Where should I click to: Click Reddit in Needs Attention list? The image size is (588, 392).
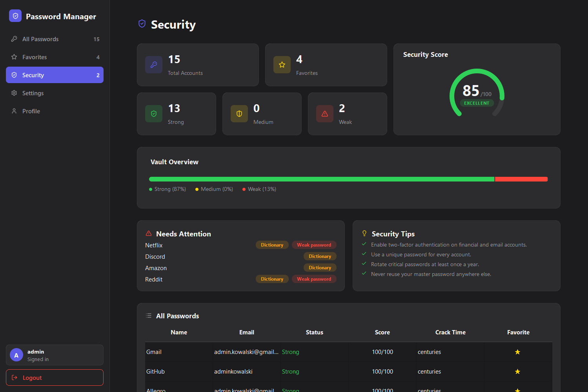pos(154,279)
